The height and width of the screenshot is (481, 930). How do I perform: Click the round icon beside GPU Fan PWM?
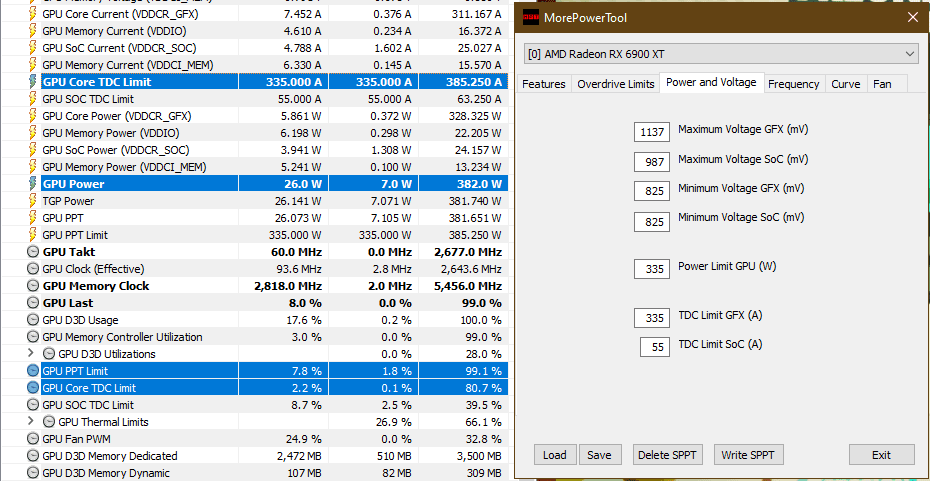pyautogui.click(x=33, y=439)
